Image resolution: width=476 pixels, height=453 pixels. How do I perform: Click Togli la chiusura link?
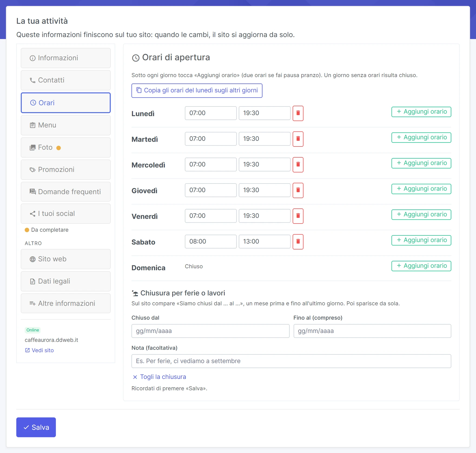(x=160, y=377)
